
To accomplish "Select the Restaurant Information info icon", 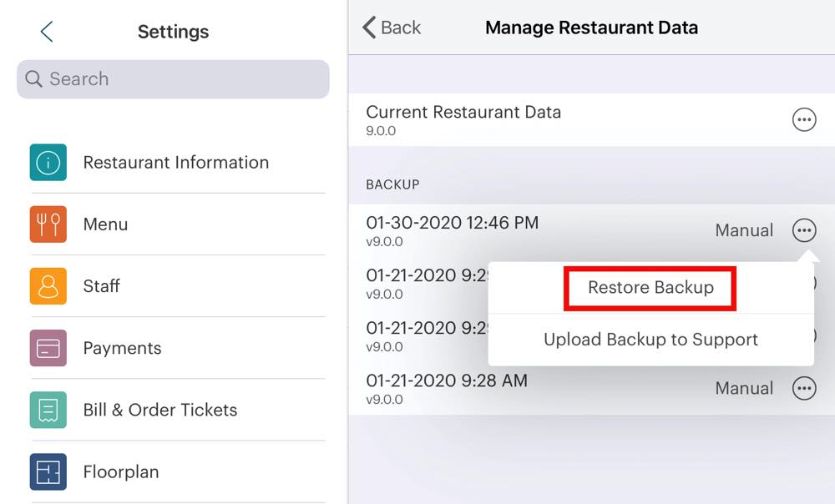I will coord(47,162).
